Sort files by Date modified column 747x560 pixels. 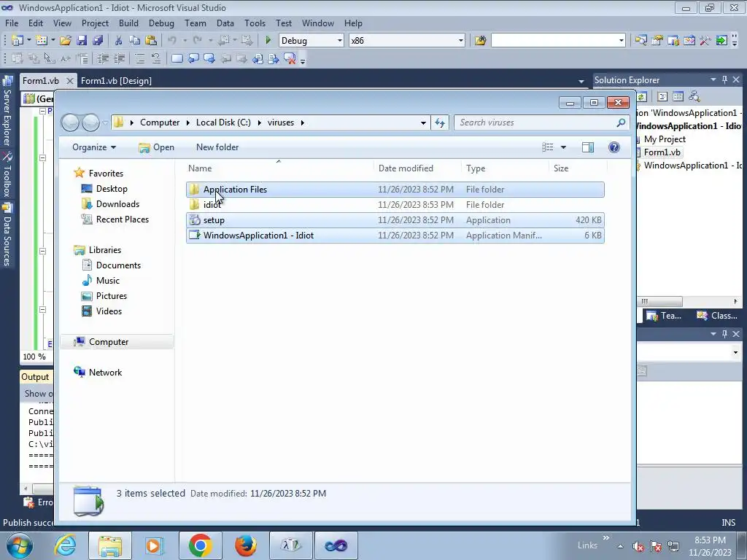coord(417,168)
